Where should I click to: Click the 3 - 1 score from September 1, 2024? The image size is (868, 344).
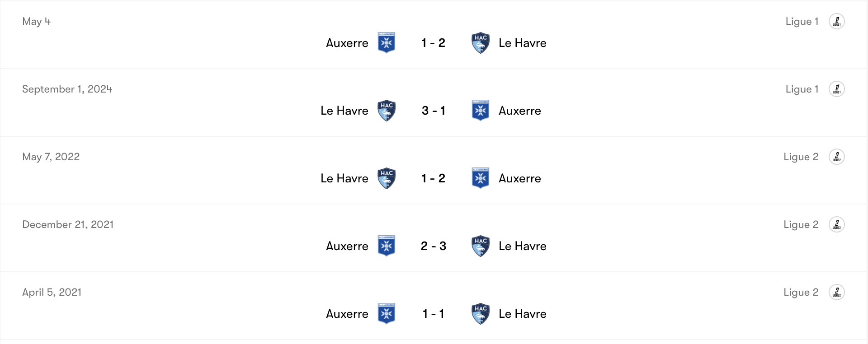click(x=433, y=110)
